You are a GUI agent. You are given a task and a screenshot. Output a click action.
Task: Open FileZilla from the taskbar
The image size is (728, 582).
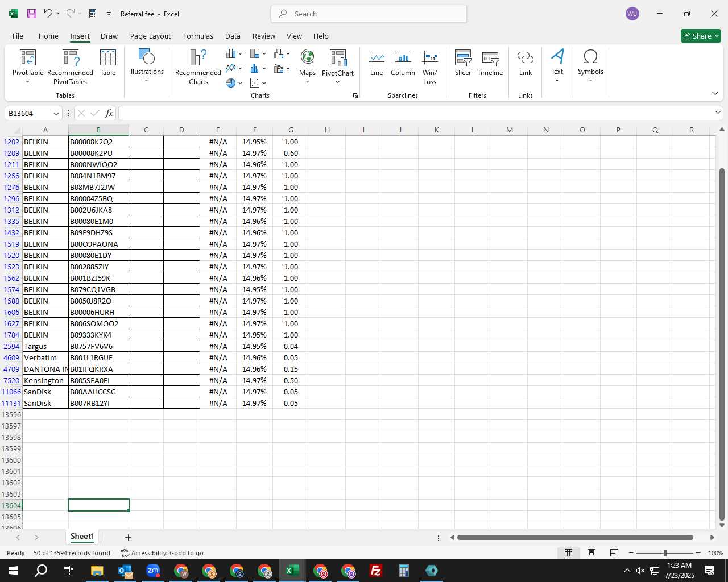pos(376,571)
